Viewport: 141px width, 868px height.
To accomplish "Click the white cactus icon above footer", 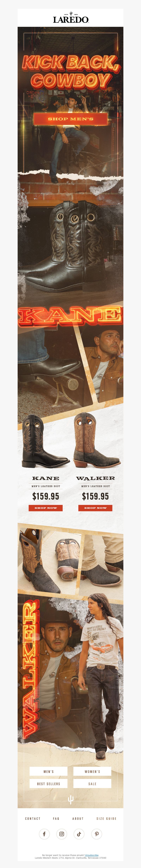I will pos(71,800).
